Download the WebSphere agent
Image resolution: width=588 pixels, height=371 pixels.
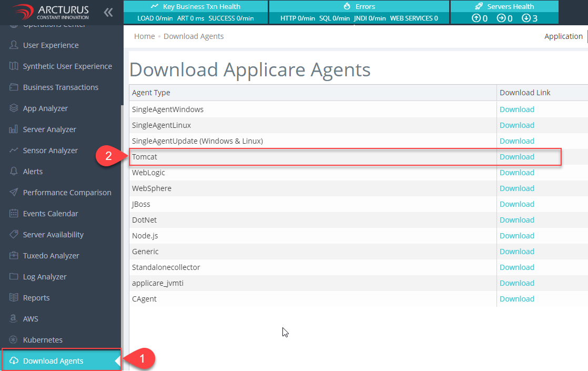[x=517, y=188]
